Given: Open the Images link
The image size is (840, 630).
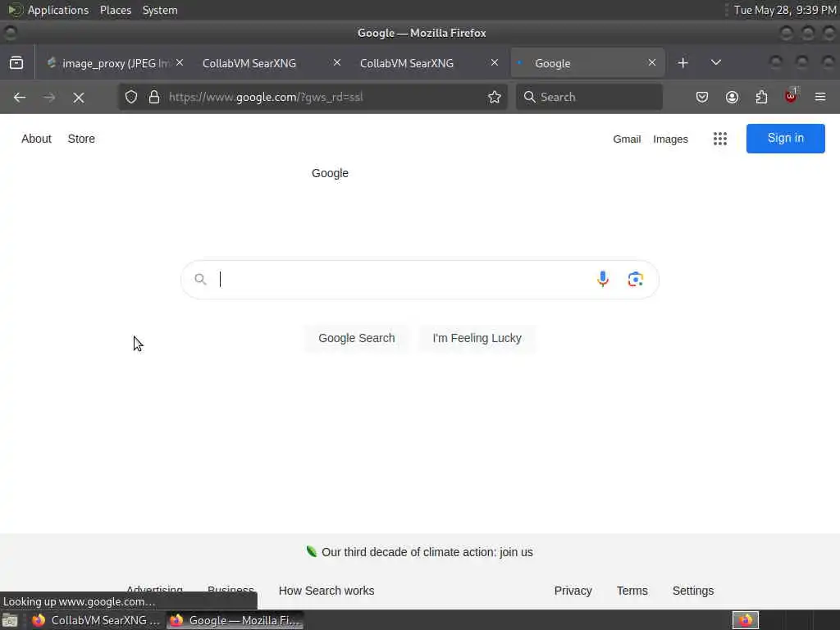Looking at the screenshot, I should click(670, 139).
